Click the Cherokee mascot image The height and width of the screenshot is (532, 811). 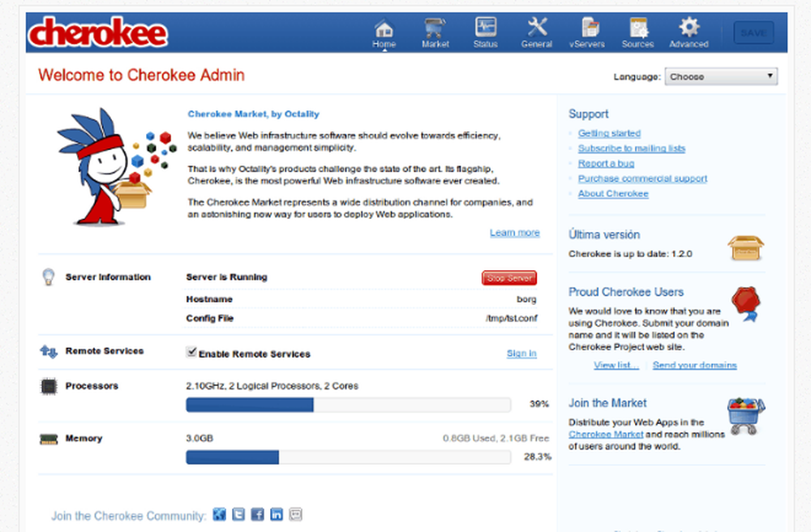(116, 167)
